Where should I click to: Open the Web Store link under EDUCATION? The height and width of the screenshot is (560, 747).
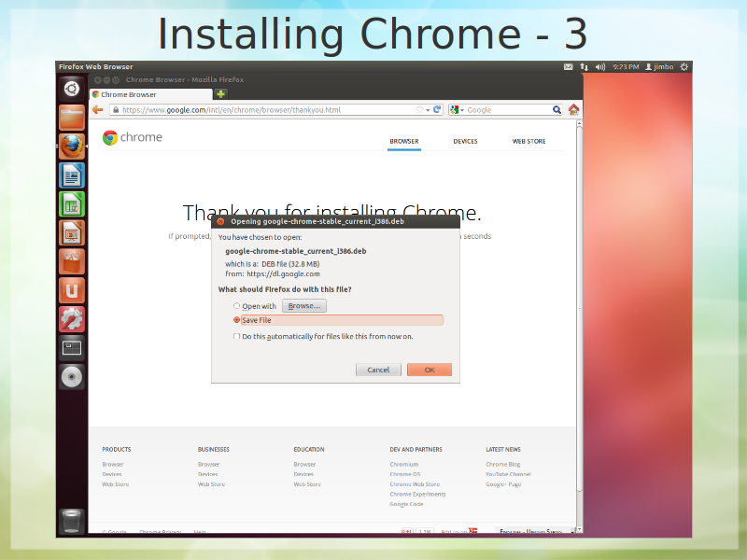[307, 484]
